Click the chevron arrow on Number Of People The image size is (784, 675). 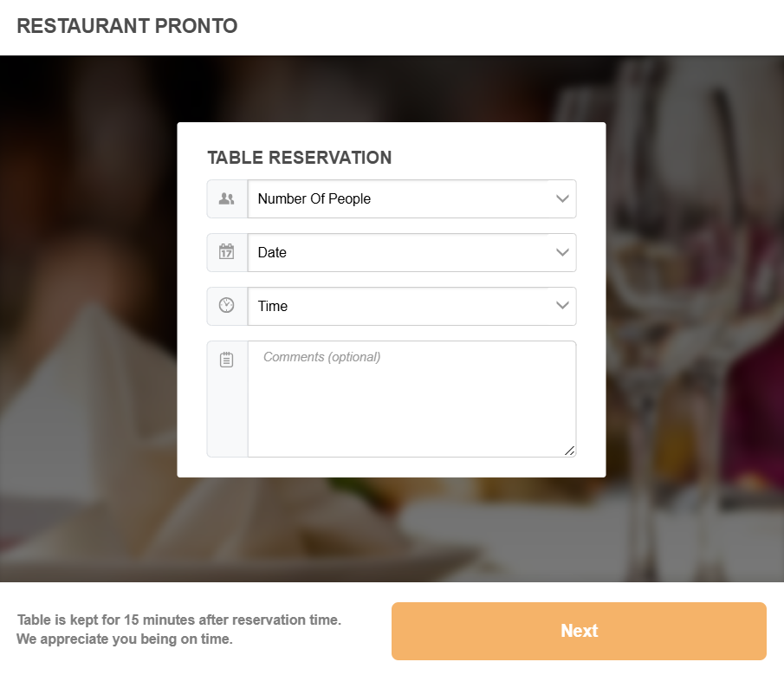coord(562,198)
